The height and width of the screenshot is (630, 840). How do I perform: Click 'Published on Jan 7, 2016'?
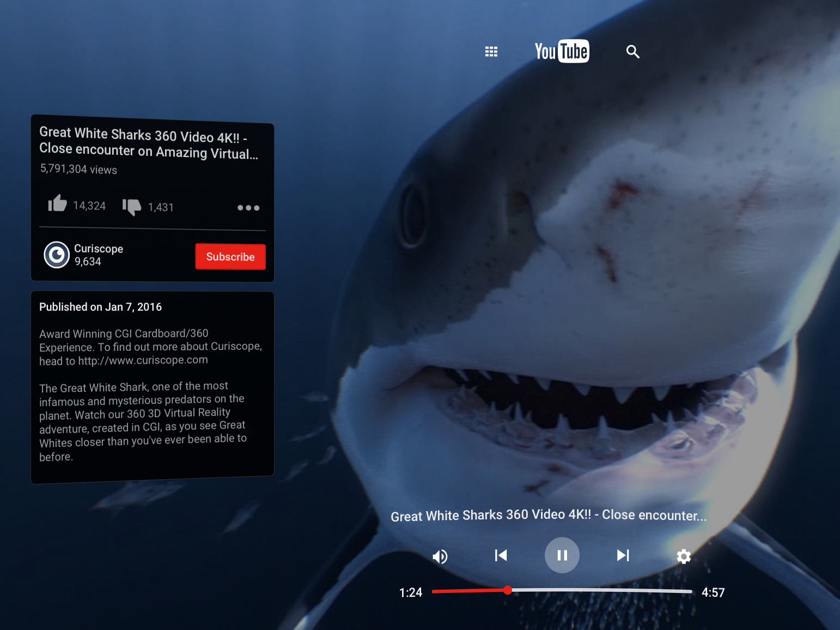(x=100, y=307)
